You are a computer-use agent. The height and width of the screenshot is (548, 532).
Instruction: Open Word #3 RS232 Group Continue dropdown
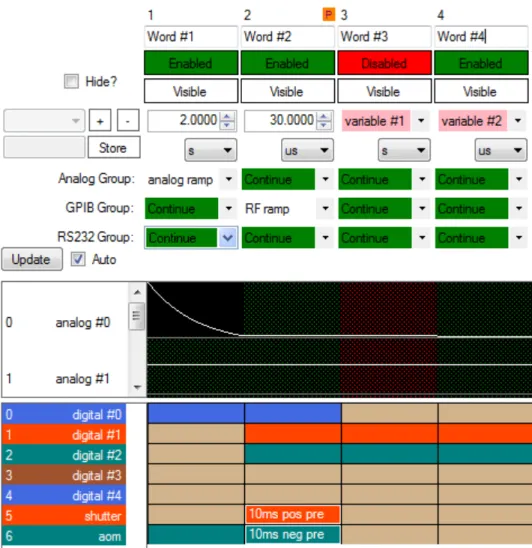pos(422,238)
